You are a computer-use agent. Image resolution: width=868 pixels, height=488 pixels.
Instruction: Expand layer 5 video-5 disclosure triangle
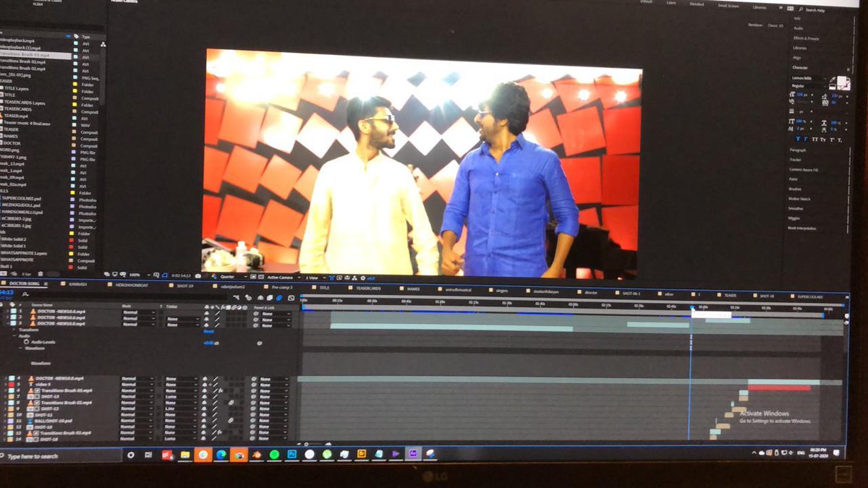click(4, 384)
